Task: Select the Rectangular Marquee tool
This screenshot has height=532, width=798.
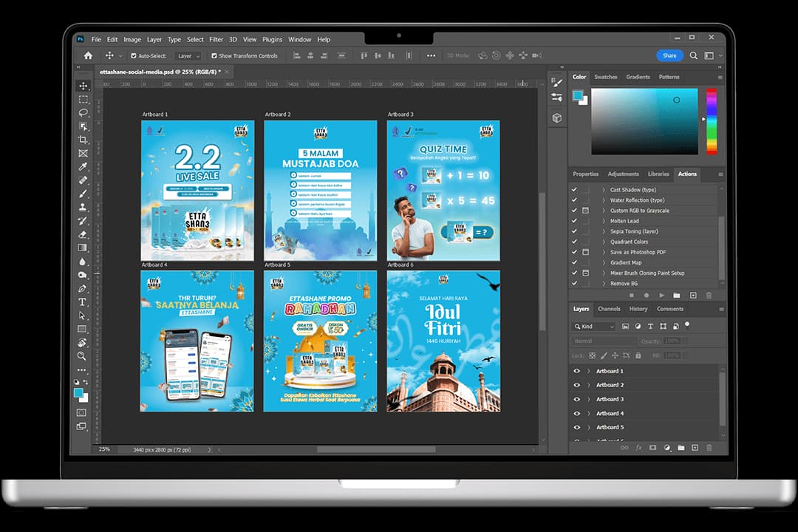Action: click(x=83, y=100)
